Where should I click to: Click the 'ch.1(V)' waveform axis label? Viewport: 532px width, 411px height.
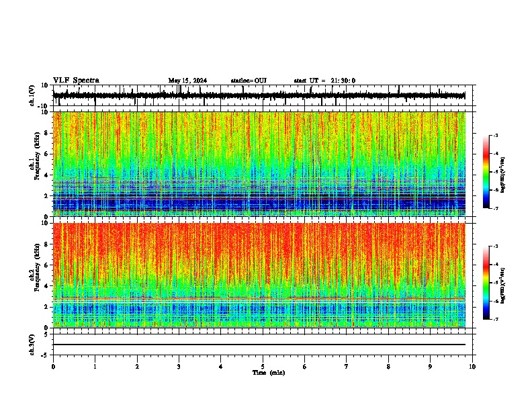tap(32, 95)
